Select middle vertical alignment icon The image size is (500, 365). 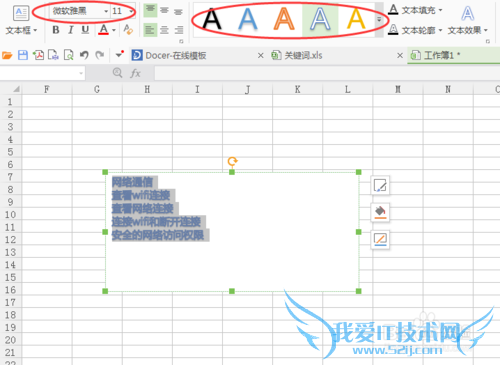pos(164,10)
